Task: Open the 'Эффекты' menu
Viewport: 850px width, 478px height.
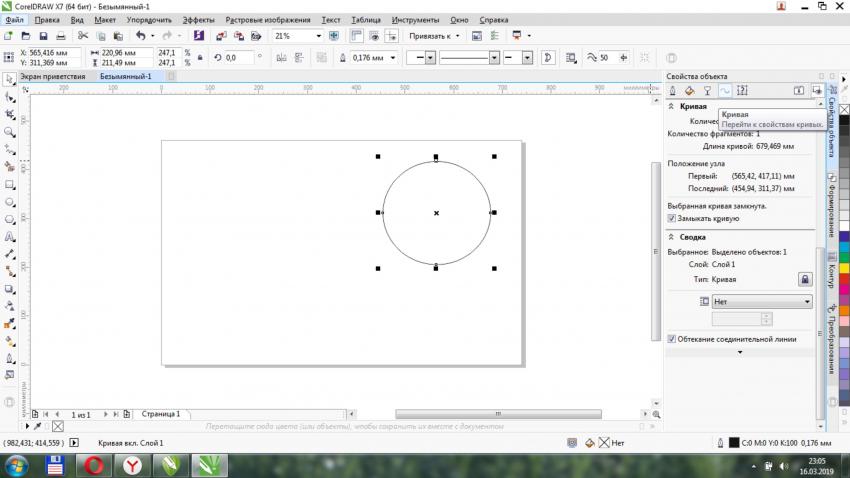Action: coord(198,19)
